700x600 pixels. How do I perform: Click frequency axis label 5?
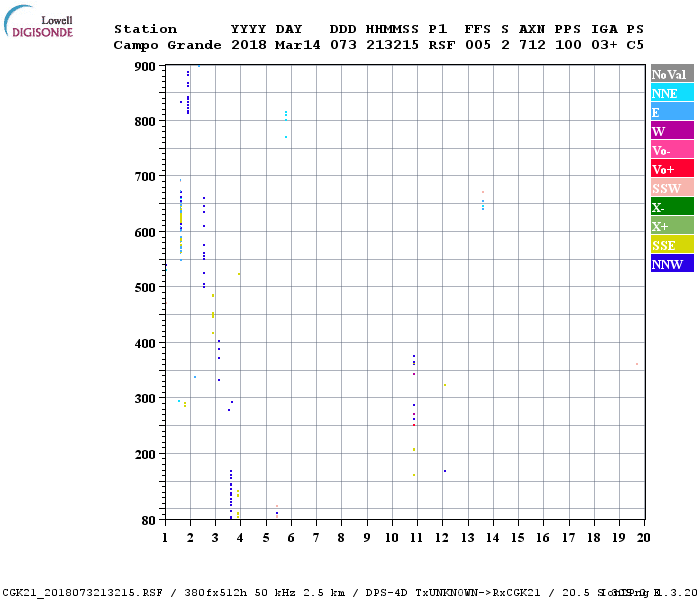coord(266,538)
